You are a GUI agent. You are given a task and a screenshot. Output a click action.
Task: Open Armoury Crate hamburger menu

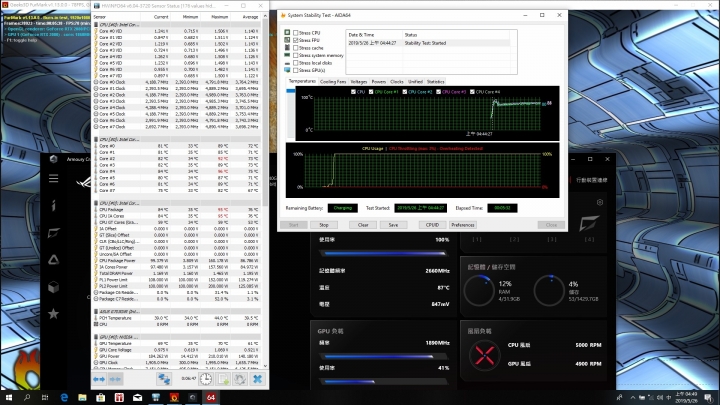pyautogui.click(x=54, y=178)
